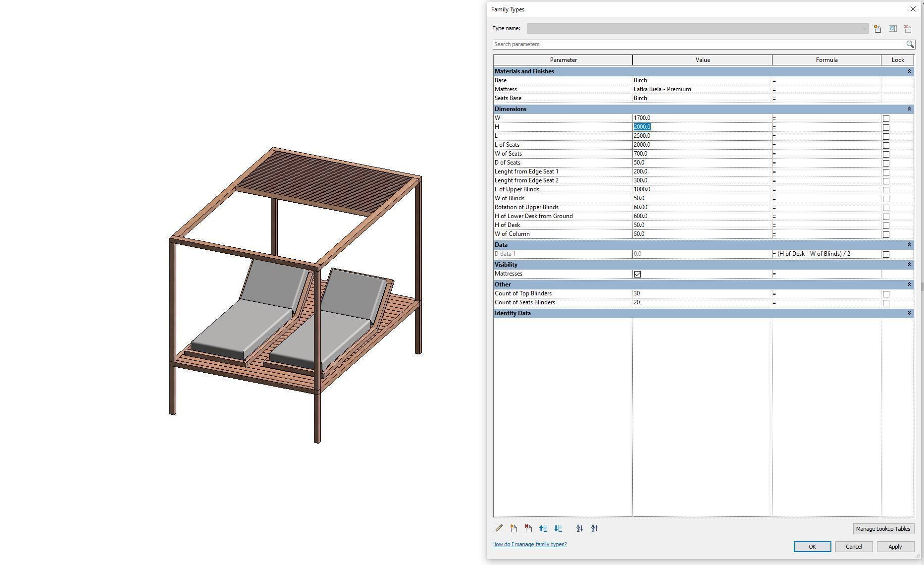
Task: Click the Value column header
Action: point(702,60)
